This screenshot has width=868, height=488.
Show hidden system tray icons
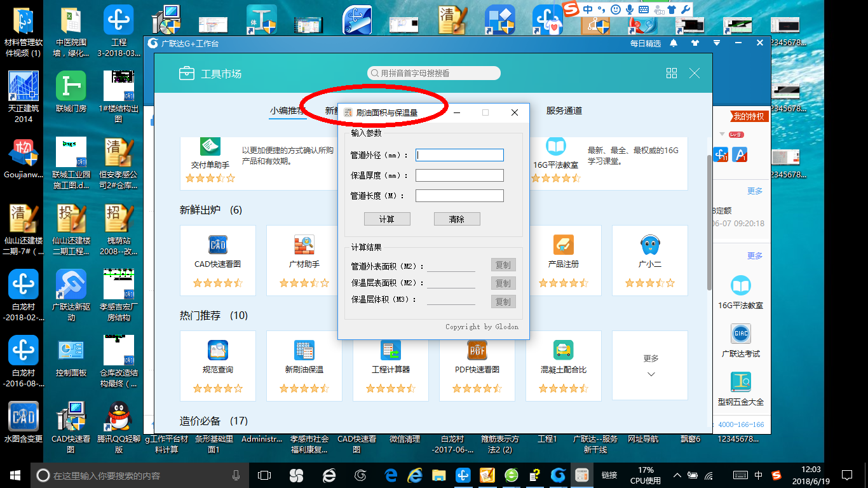(x=677, y=475)
